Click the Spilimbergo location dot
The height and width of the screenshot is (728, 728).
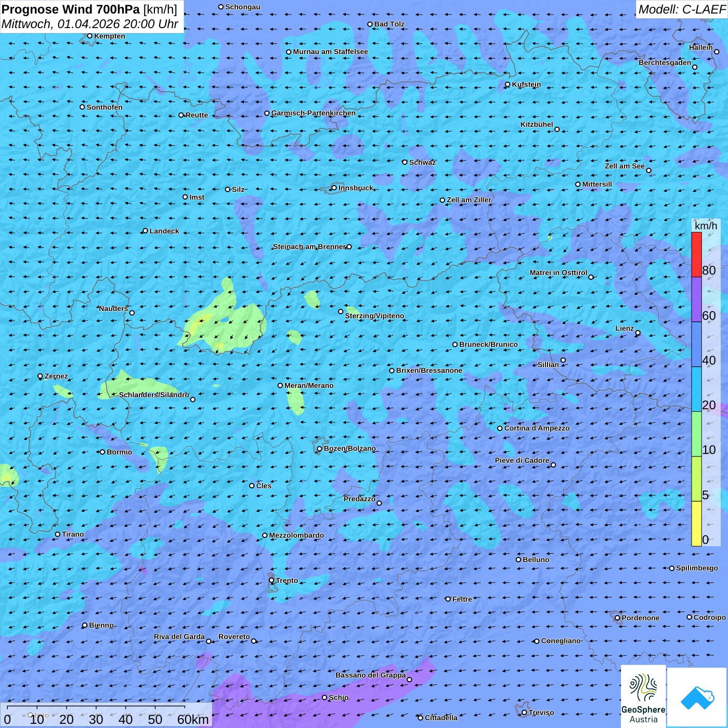672,568
